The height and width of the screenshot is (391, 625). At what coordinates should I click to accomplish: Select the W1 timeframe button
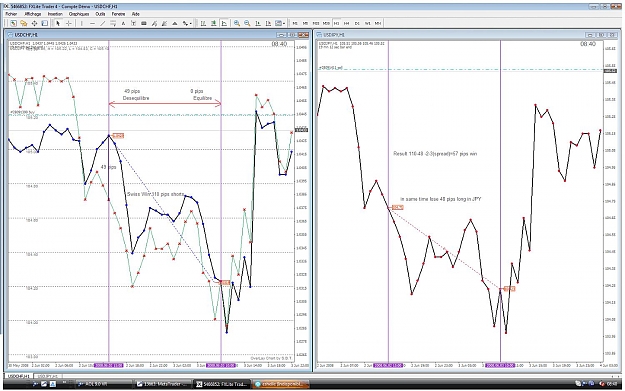368,24
